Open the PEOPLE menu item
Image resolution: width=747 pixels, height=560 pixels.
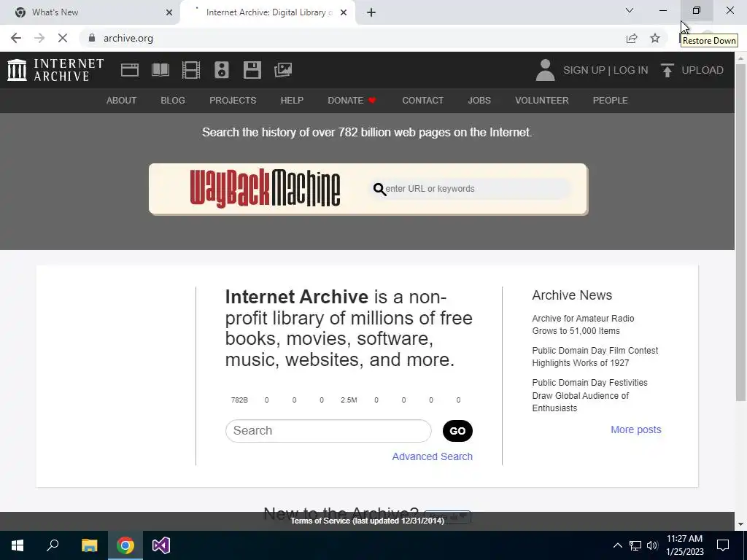pos(611,101)
